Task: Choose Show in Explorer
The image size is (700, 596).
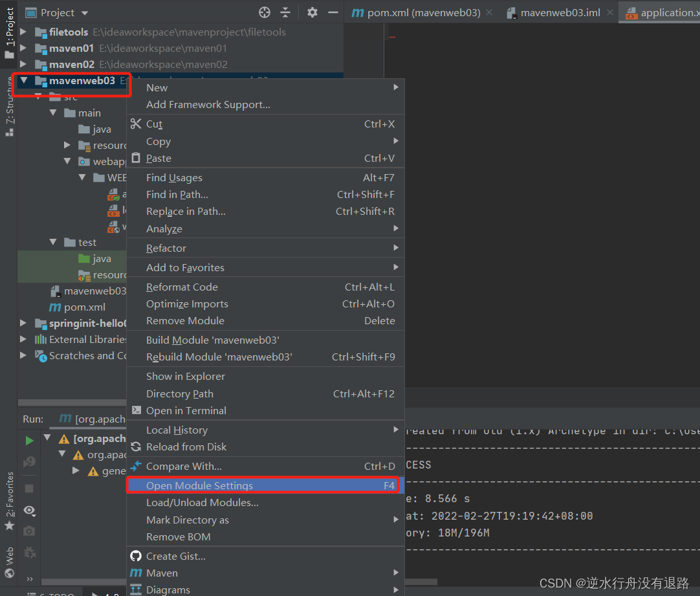Action: 266,377
